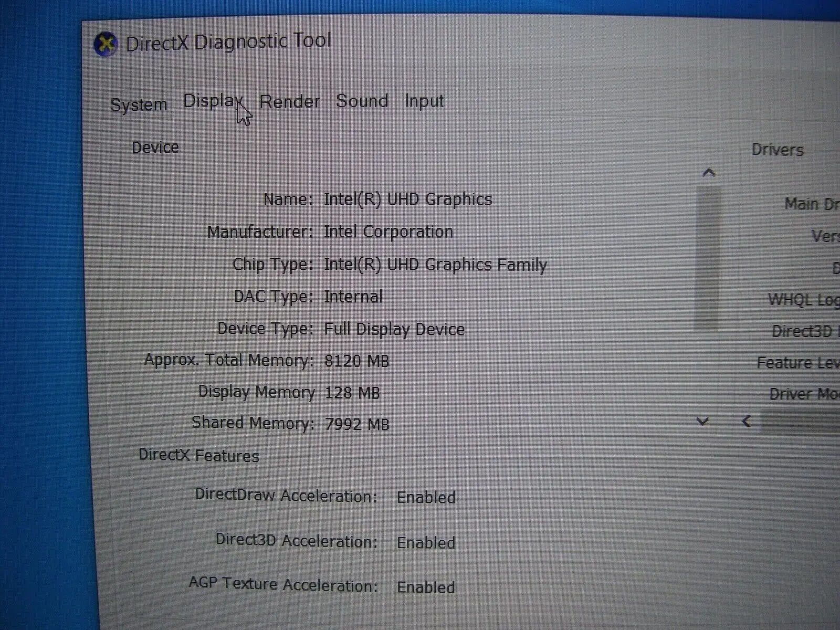
Task: Click the 7992 MB shared memory value
Action: click(357, 424)
